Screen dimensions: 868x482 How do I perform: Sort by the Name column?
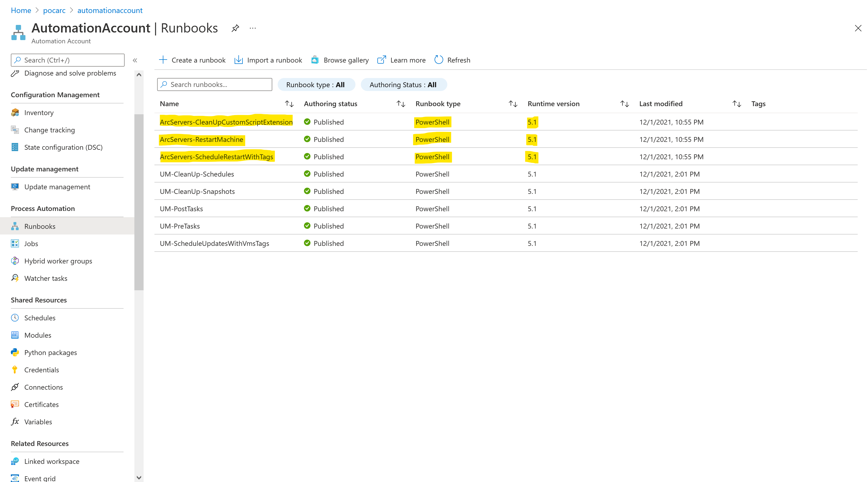[x=289, y=104]
